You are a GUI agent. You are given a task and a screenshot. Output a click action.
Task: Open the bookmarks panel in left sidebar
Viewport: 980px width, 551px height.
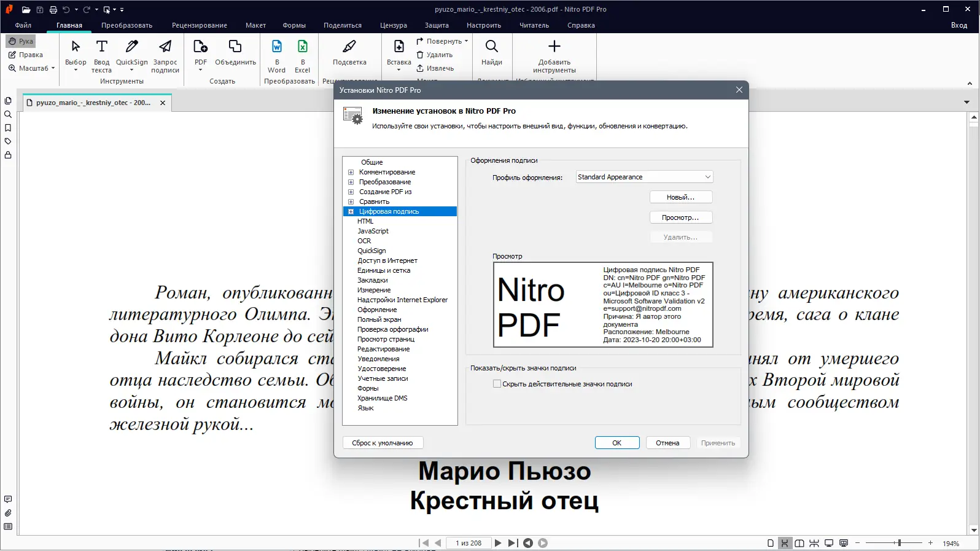8,128
